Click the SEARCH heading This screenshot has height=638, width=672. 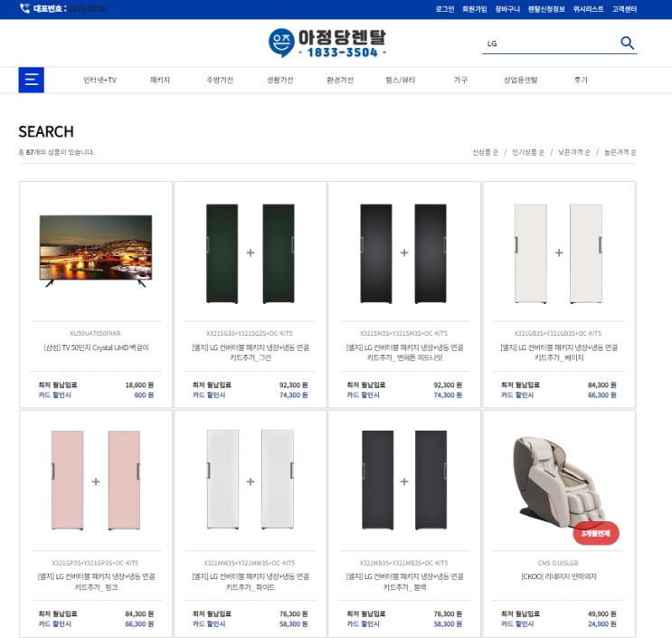[46, 131]
